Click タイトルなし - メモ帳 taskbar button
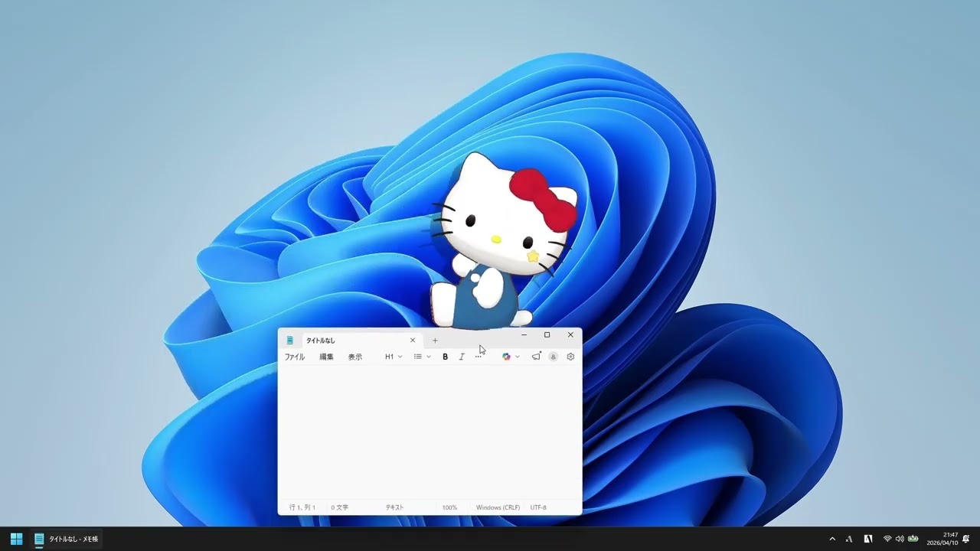This screenshot has height=551, width=980. tap(67, 539)
